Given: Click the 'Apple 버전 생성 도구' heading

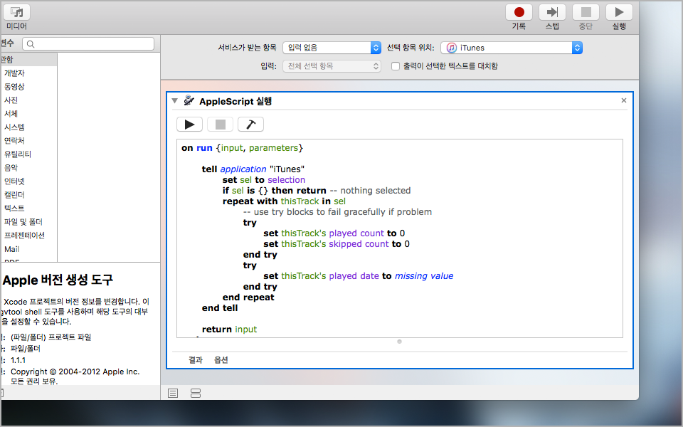Looking at the screenshot, I should [57, 280].
